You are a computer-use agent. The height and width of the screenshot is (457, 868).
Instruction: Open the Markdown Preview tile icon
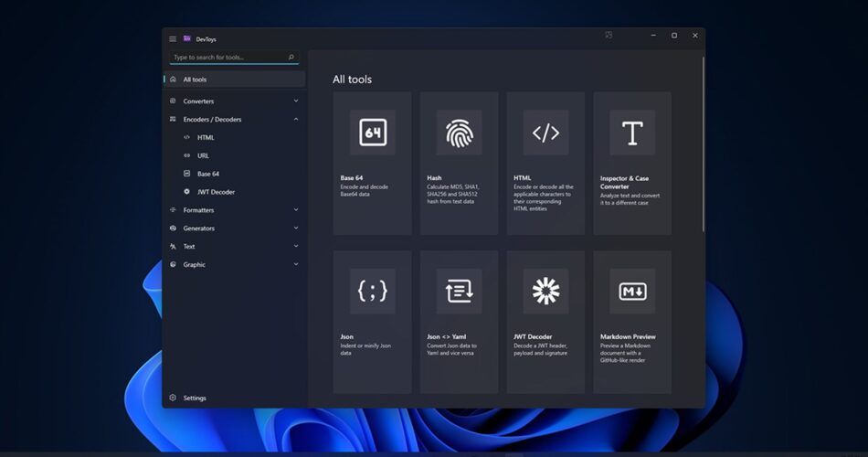632,292
